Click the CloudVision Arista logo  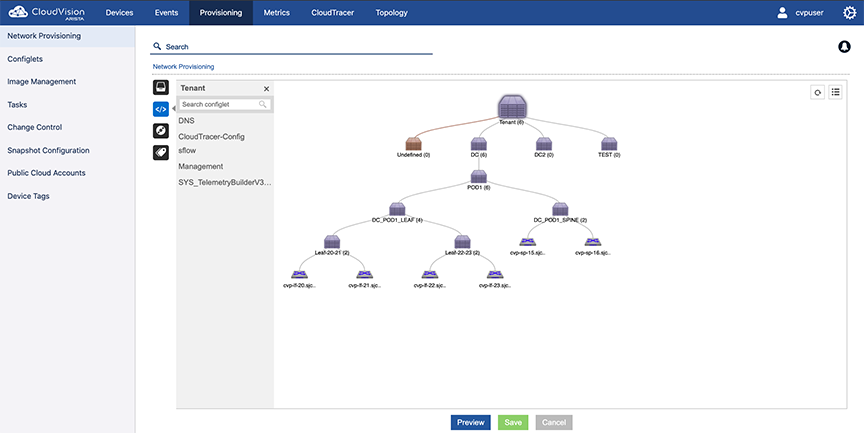point(47,12)
